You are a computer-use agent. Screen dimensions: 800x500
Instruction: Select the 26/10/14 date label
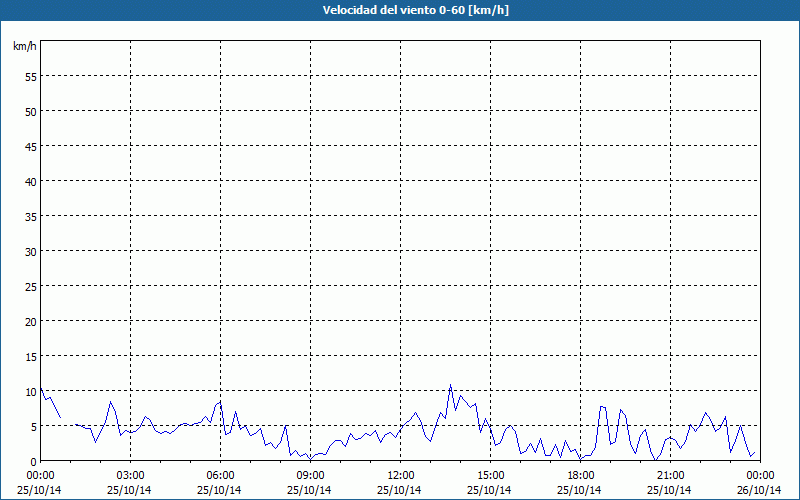(759, 490)
